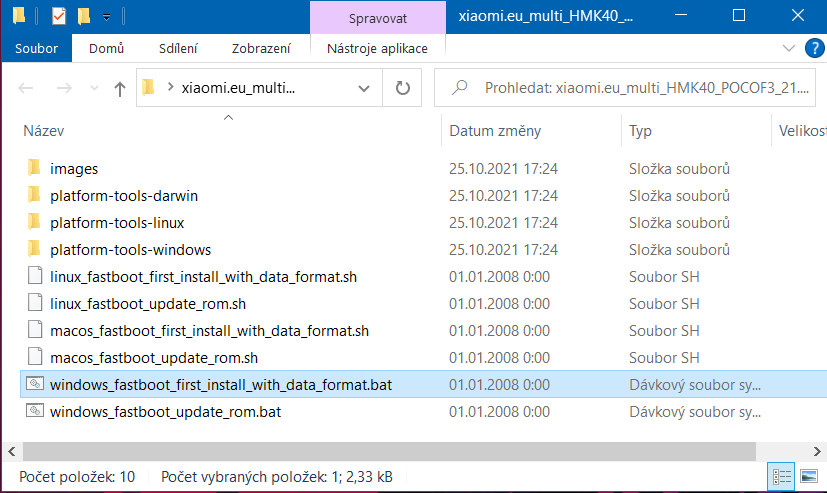The width and height of the screenshot is (827, 493).
Task: Open the recent locations dropdown arrow
Action: tap(94, 88)
